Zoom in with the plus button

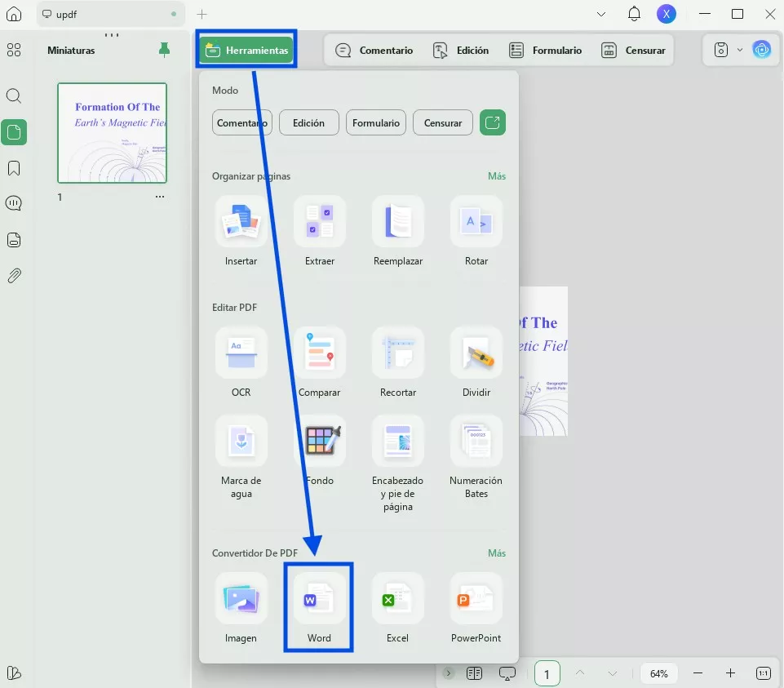click(x=730, y=673)
